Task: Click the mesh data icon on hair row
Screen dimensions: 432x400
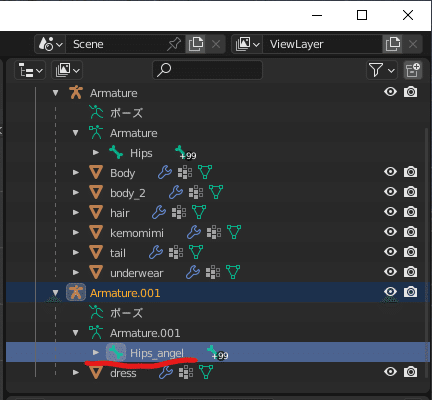Action: pyautogui.click(x=199, y=212)
